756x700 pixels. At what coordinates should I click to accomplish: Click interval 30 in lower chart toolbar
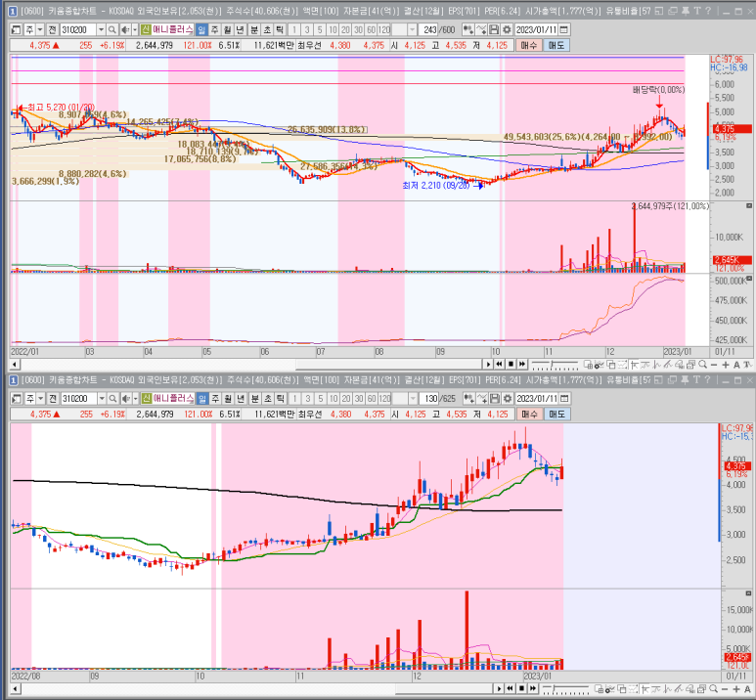click(359, 399)
